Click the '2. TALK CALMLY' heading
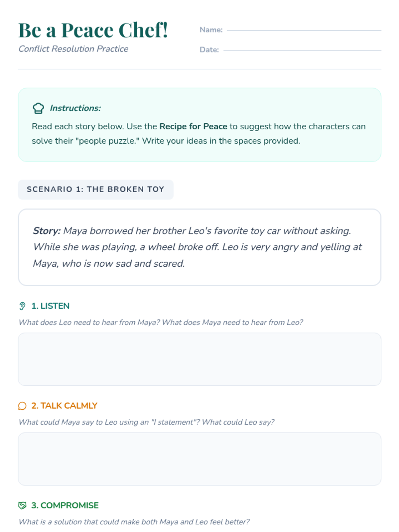 pos(64,406)
